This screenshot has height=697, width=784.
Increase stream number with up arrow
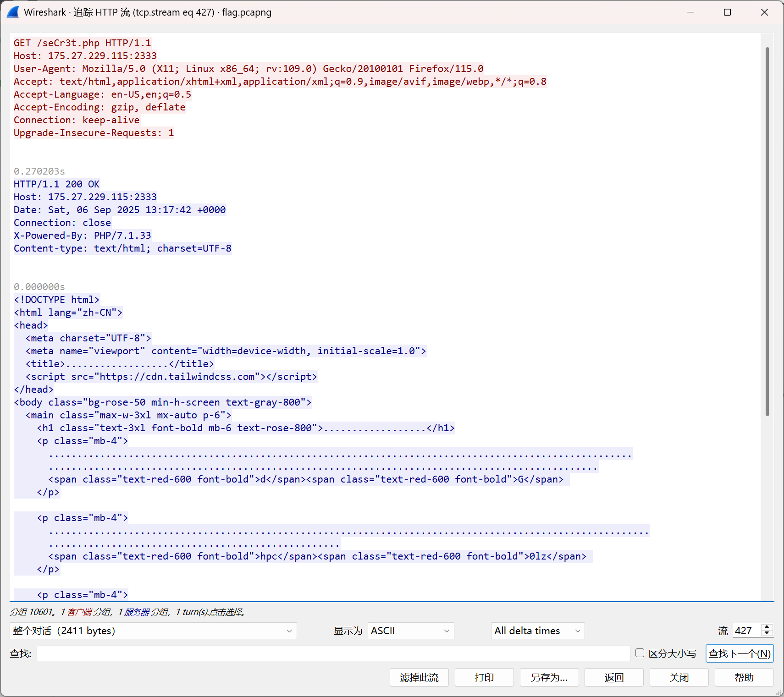(x=767, y=627)
